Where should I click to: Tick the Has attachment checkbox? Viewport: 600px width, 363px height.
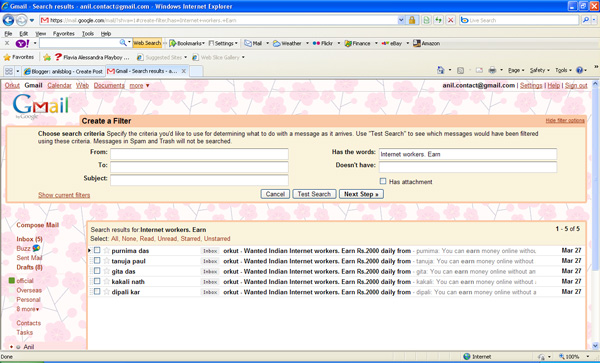383,181
